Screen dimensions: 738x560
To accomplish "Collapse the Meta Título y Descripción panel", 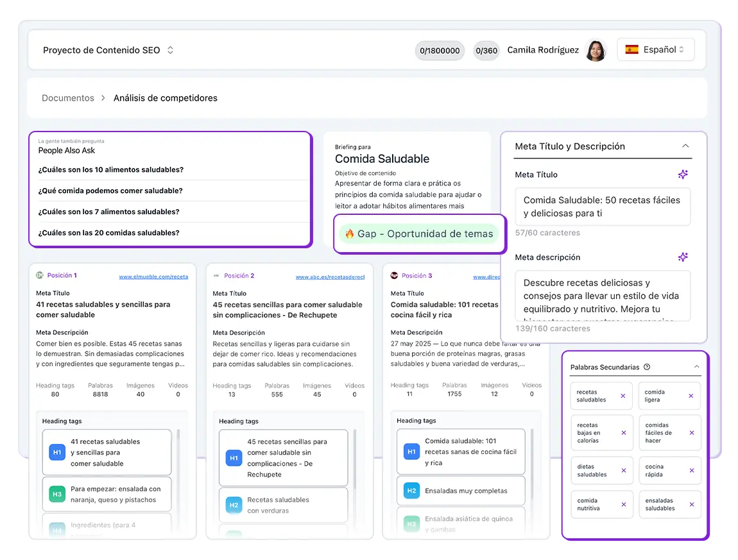I will 686,146.
